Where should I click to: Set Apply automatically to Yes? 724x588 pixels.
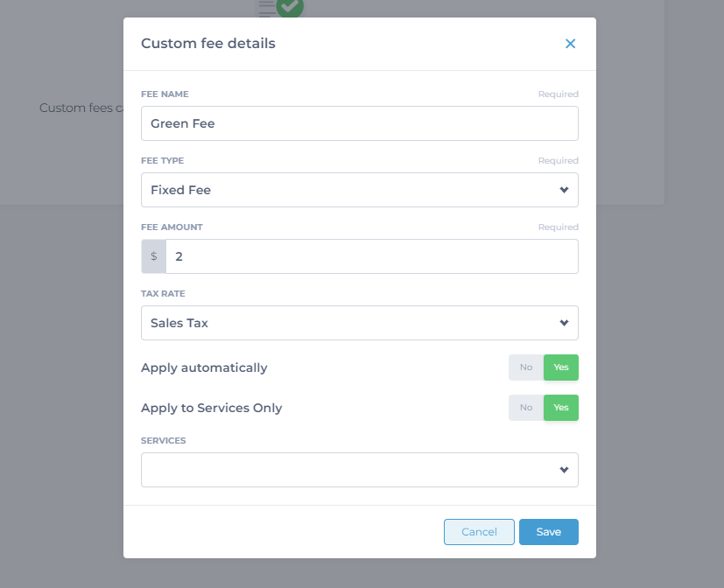coord(561,367)
